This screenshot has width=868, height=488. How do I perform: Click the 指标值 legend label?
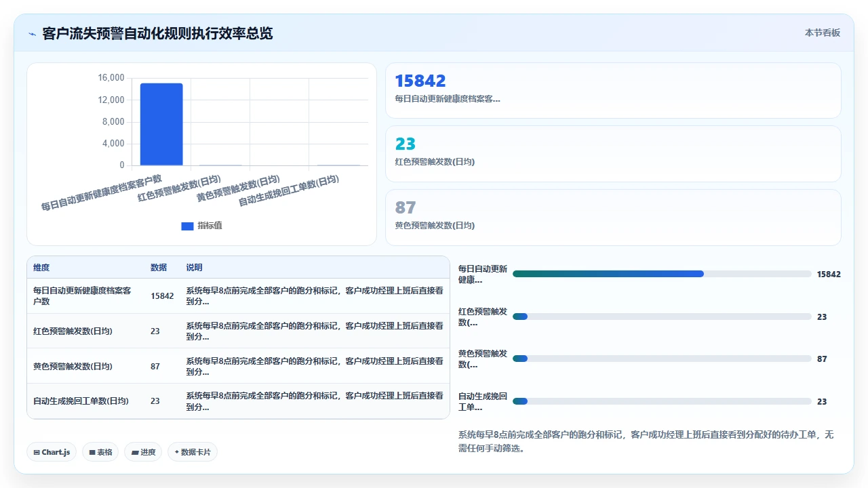(x=210, y=226)
